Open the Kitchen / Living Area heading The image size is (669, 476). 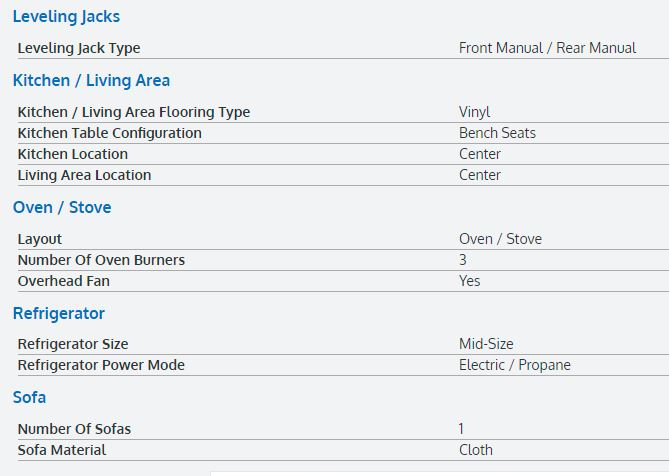(91, 80)
